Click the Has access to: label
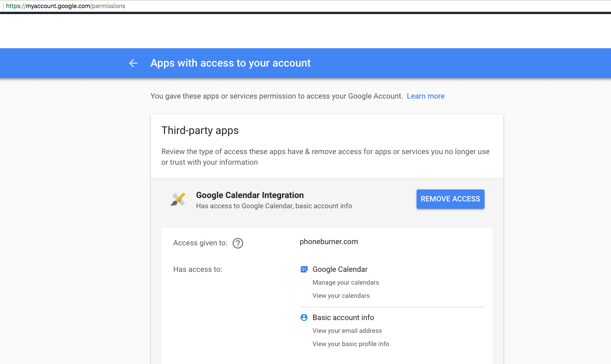This screenshot has width=611, height=364. pyautogui.click(x=198, y=269)
